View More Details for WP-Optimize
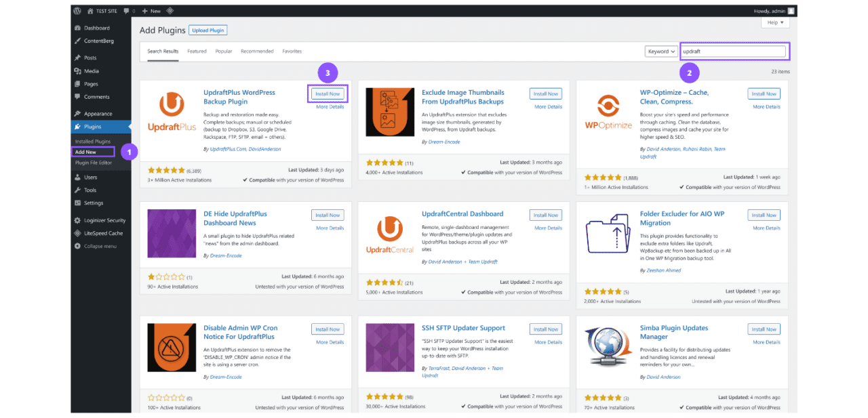Viewport: 868px width, 418px height. click(767, 107)
